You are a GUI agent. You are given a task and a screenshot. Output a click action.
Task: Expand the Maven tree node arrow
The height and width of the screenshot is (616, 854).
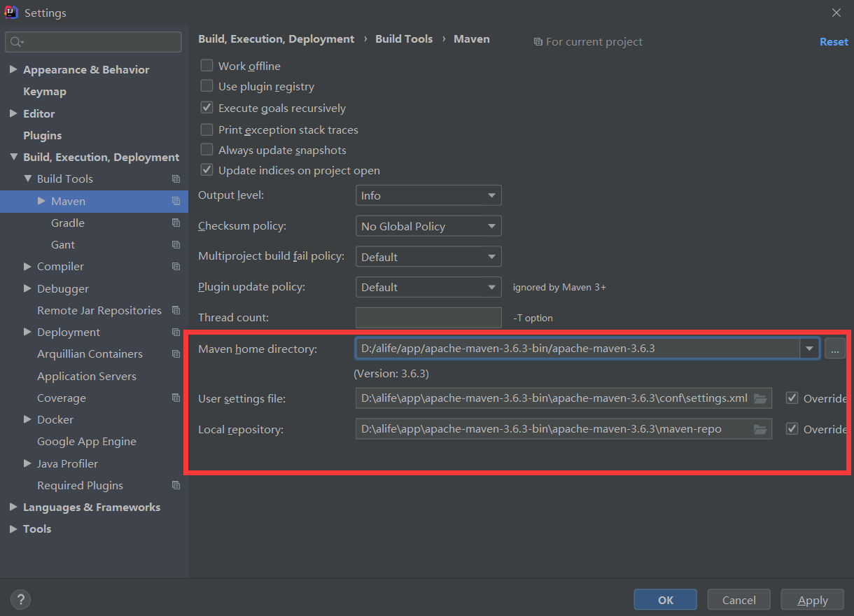(41, 201)
